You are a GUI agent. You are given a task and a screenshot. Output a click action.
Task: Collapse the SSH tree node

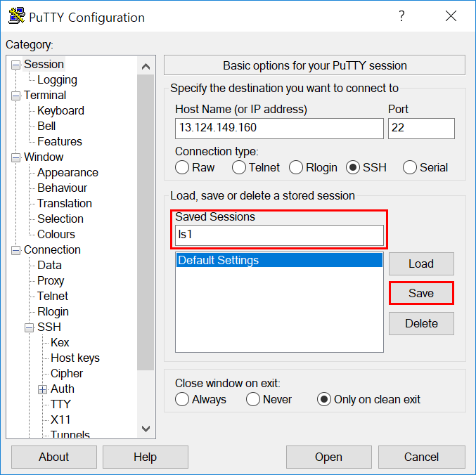[29, 327]
